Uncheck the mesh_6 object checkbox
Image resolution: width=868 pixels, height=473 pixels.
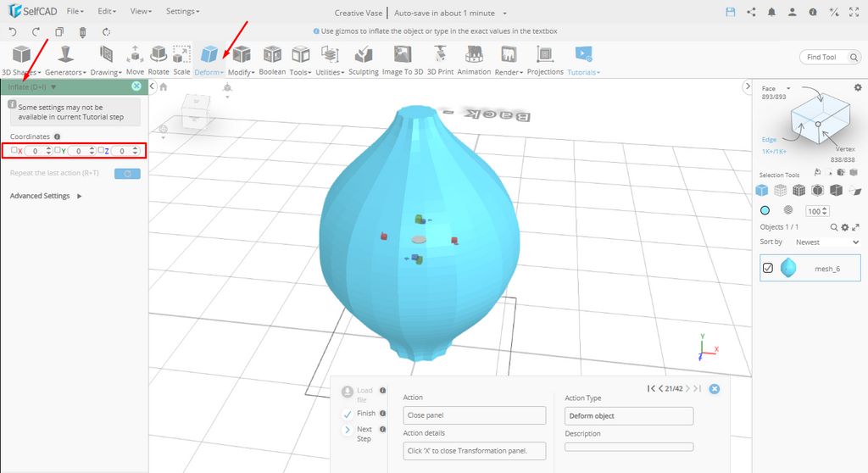768,268
